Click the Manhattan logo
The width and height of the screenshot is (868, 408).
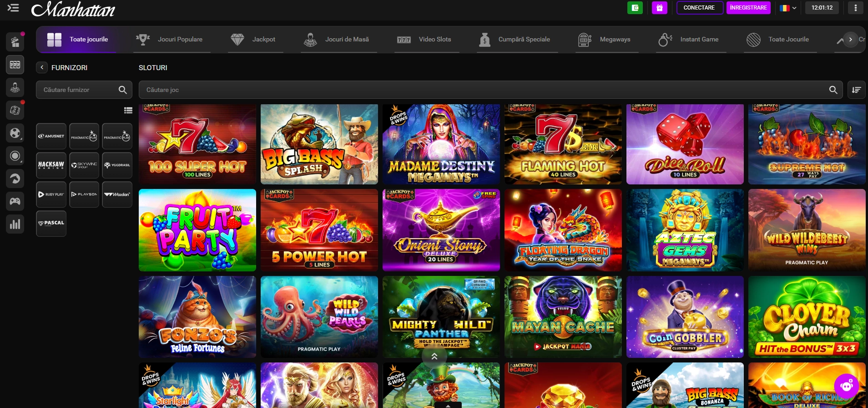[x=73, y=9]
